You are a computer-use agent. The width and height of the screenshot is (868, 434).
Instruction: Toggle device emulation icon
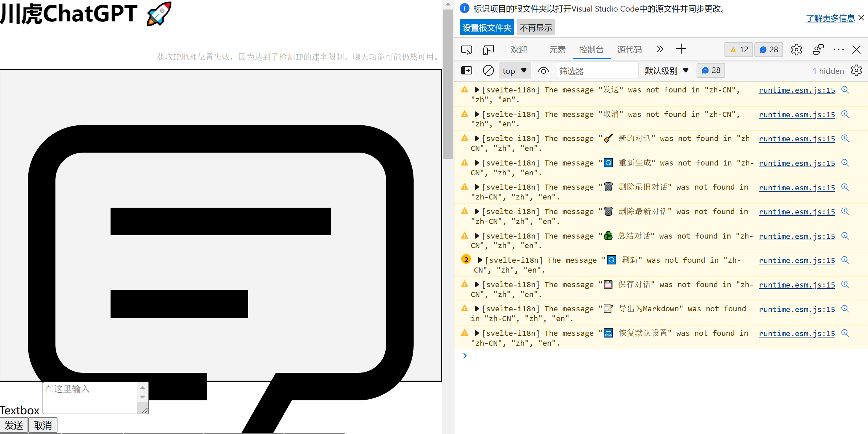click(x=488, y=50)
